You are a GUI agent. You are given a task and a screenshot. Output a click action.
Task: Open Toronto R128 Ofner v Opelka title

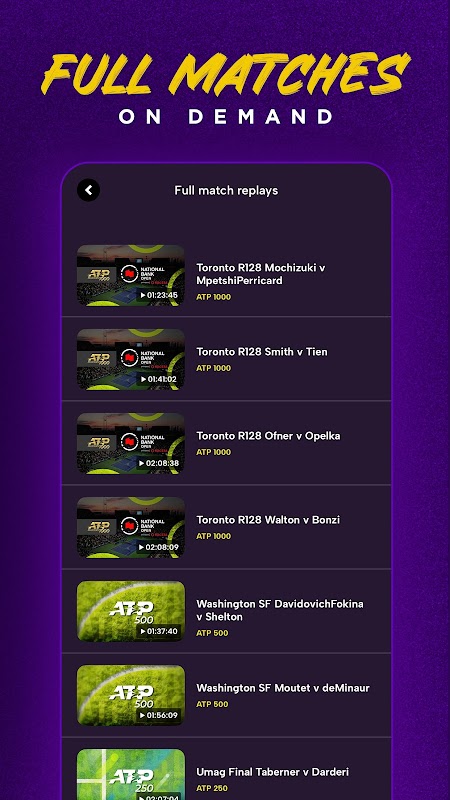(x=268, y=436)
